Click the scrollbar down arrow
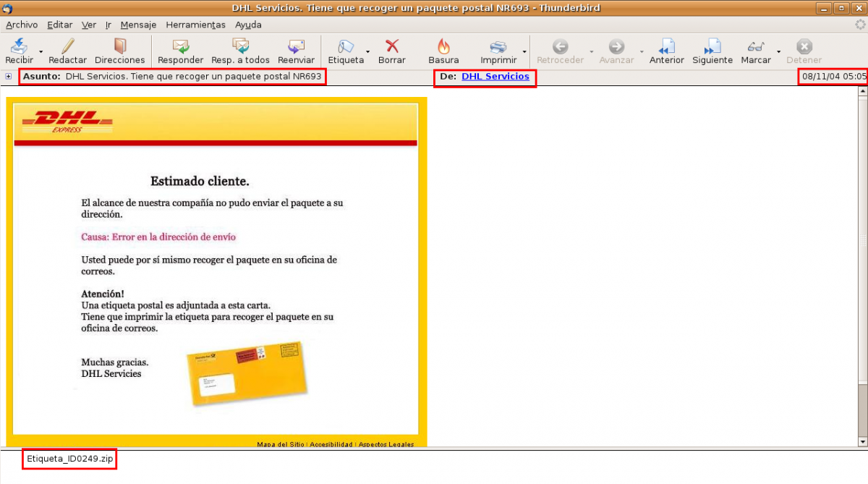Image resolution: width=868 pixels, height=484 pixels. (862, 441)
